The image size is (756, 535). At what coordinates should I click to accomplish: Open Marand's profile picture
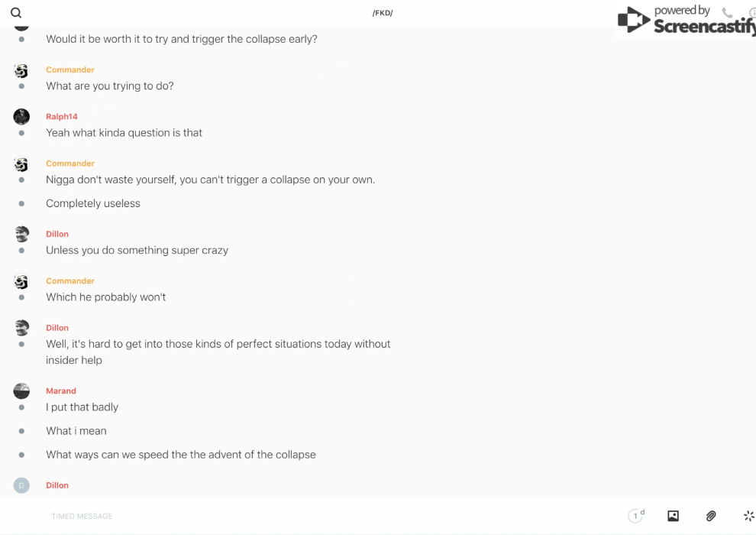(21, 391)
